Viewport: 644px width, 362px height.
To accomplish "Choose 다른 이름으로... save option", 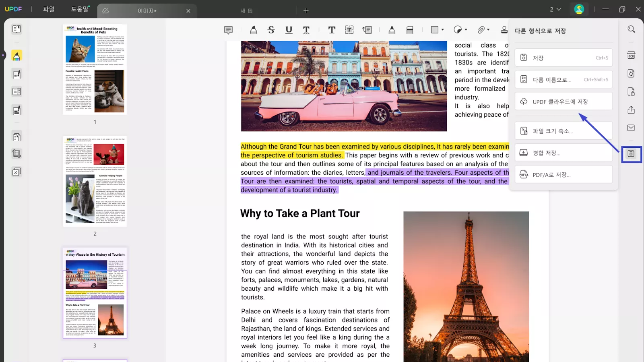I will point(563,79).
